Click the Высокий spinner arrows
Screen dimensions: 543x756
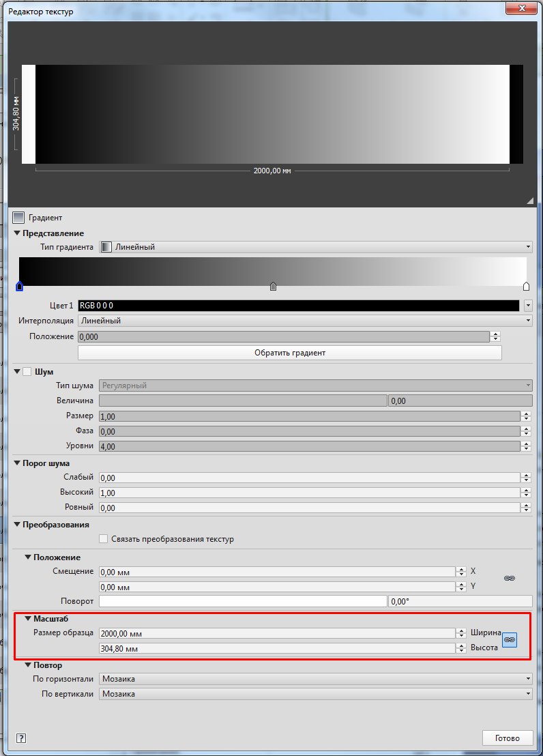click(x=526, y=493)
